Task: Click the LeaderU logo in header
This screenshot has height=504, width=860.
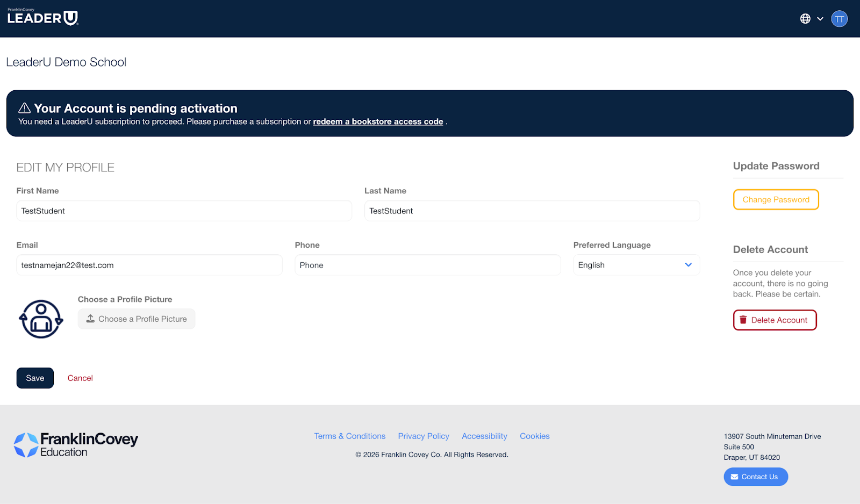Action: 43,18
